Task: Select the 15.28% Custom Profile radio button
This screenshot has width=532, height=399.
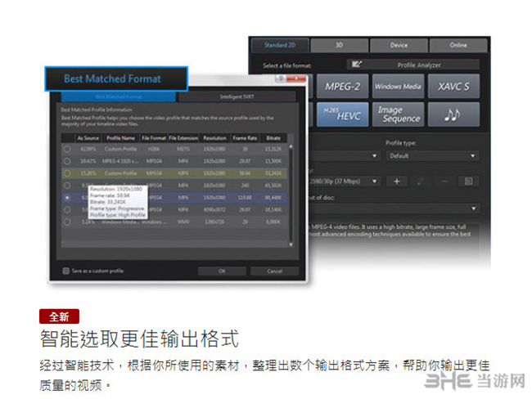Action: click(67, 173)
